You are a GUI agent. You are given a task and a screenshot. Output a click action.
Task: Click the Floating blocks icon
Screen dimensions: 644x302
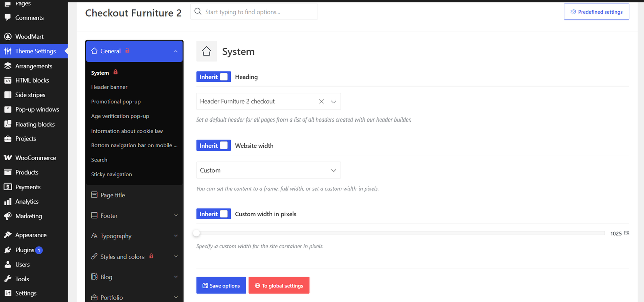pyautogui.click(x=8, y=124)
